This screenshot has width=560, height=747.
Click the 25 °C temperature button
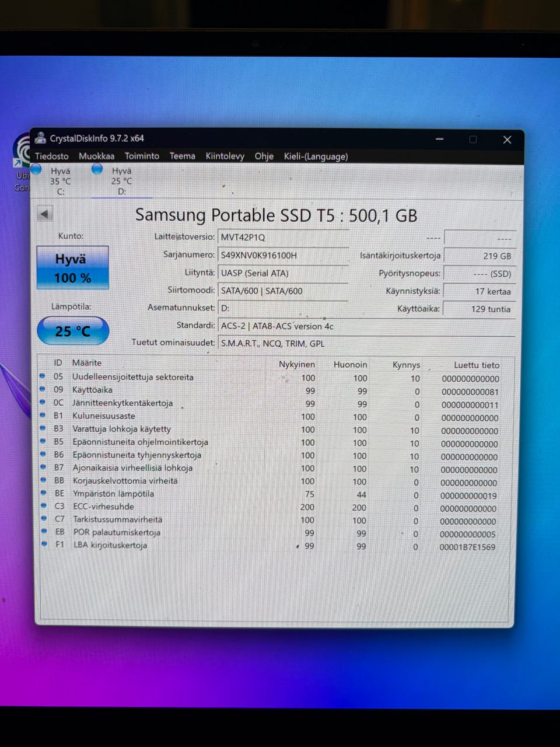(x=73, y=331)
